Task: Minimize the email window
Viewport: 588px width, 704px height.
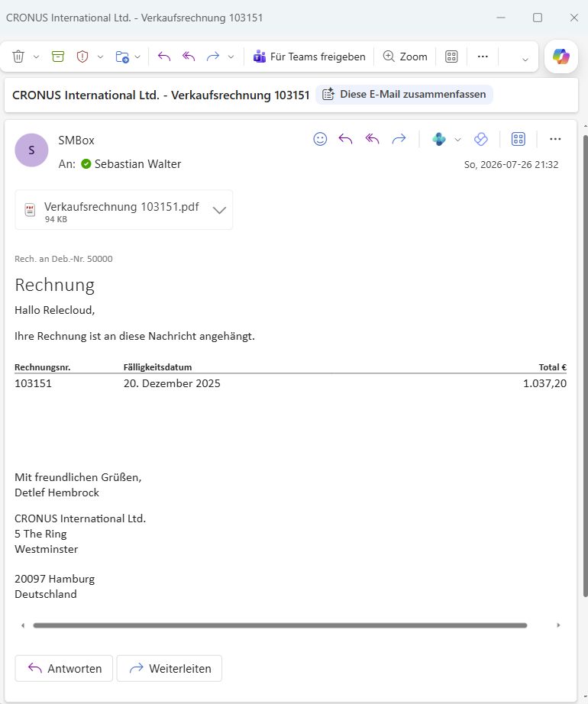Action: point(501,18)
